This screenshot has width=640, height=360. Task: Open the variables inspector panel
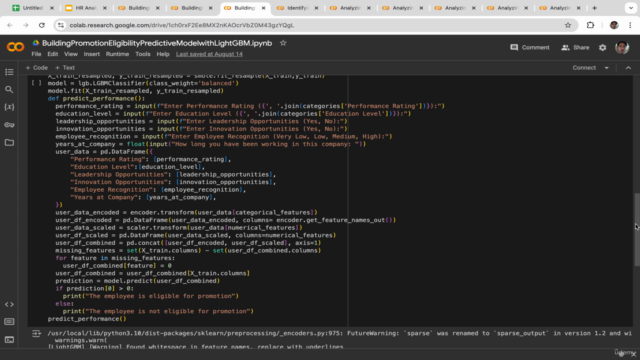tap(9, 107)
